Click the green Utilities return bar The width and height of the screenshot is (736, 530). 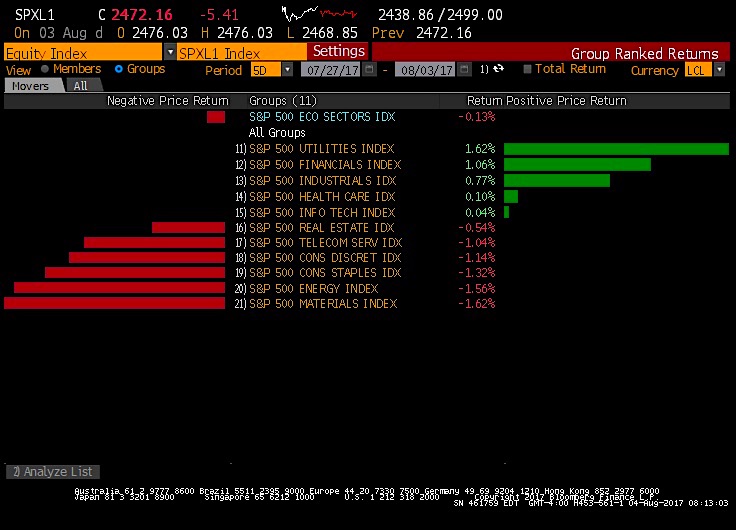pyautogui.click(x=616, y=149)
